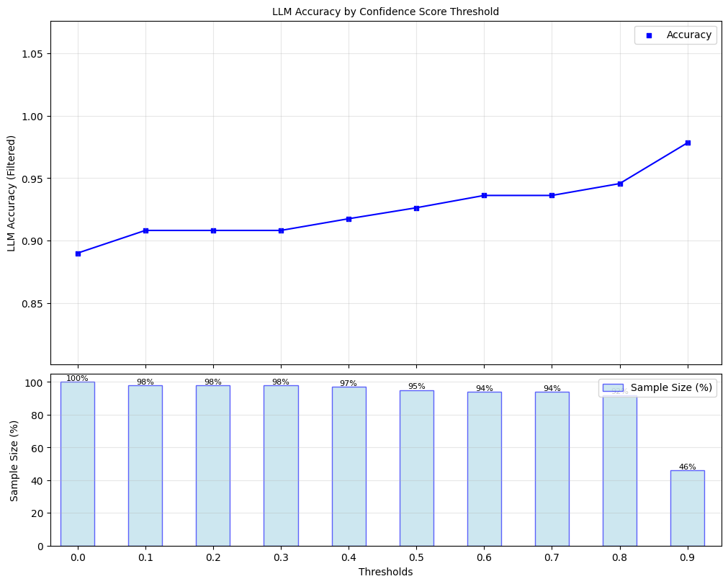
Task: Click the chart title 'LLM Accuracy by Confidence Score Threshold'
Action: pyautogui.click(x=385, y=12)
